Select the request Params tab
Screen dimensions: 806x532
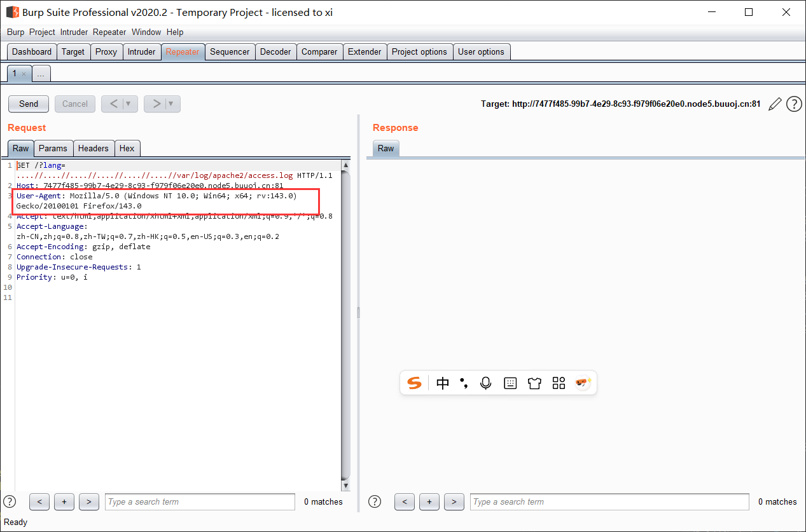click(x=53, y=148)
